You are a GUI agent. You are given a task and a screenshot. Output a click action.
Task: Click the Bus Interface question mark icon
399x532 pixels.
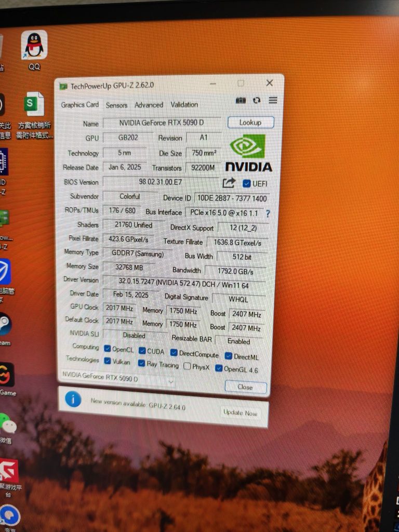268,214
